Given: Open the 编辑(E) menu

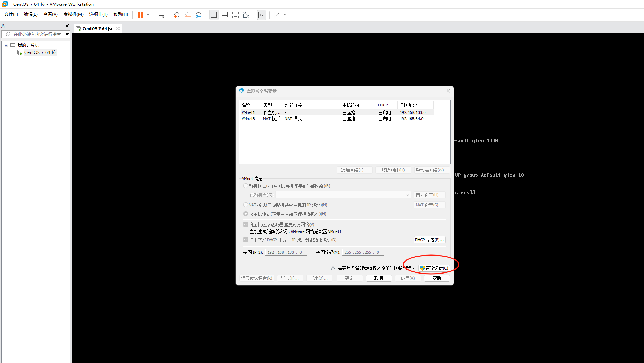Looking at the screenshot, I should (x=31, y=14).
